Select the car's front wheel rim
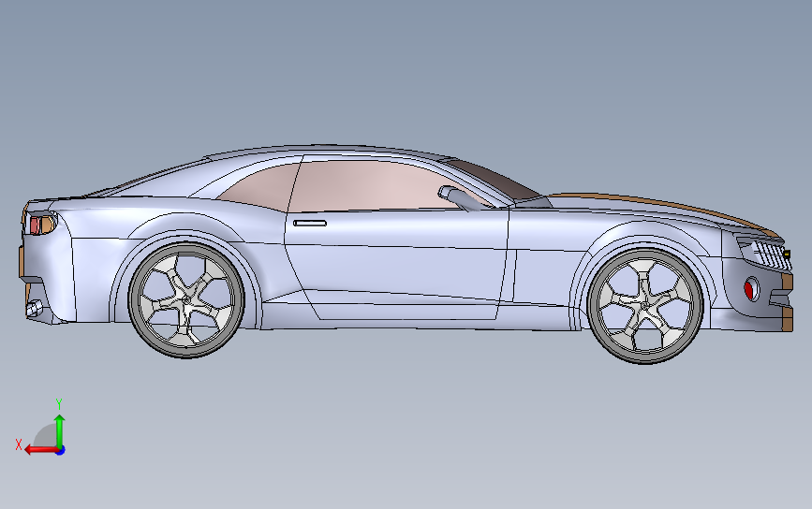This screenshot has height=509, width=812. pyautogui.click(x=644, y=306)
